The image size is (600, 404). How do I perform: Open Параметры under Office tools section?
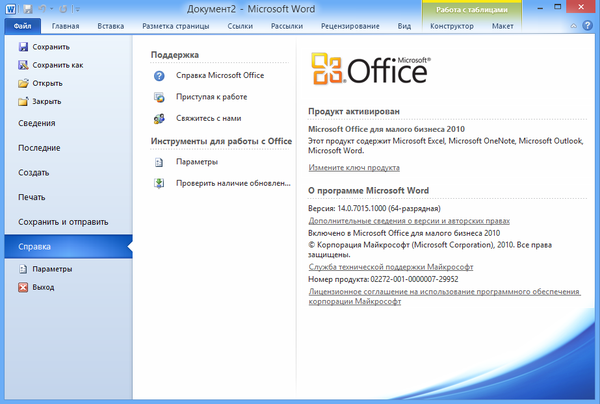[159, 161]
